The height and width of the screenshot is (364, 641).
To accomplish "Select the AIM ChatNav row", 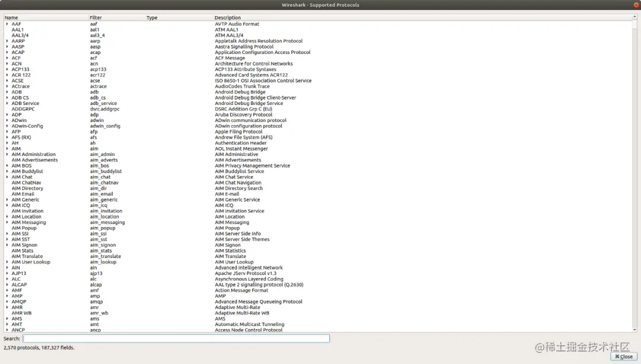I will point(318,183).
